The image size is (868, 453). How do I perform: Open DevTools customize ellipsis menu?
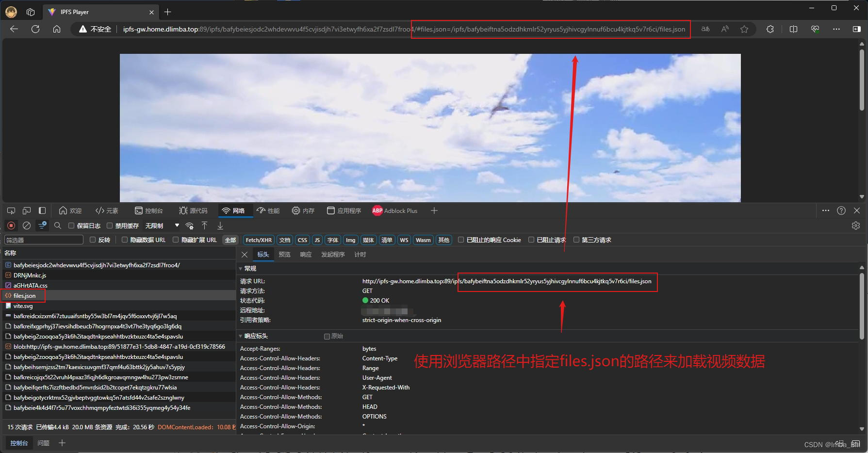826,210
